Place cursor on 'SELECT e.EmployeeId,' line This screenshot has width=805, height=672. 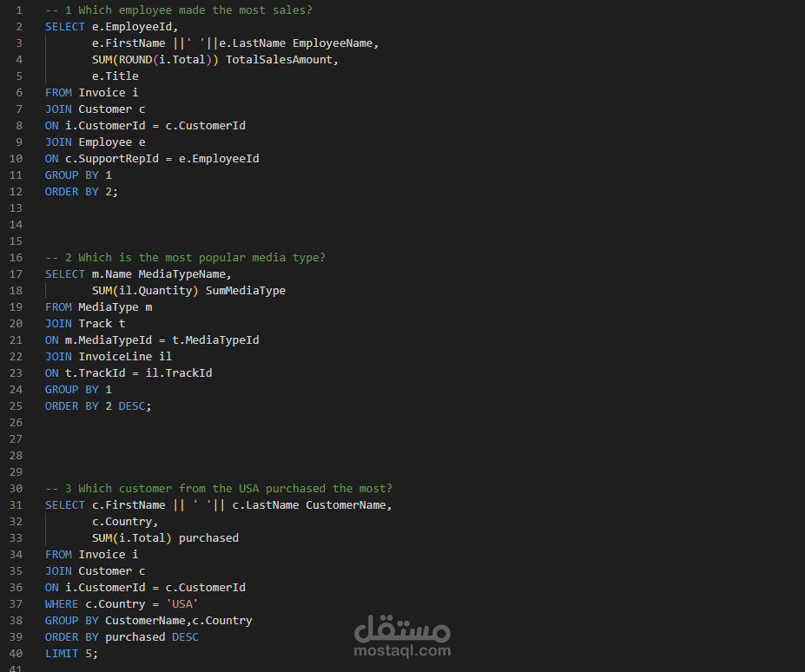tap(111, 27)
